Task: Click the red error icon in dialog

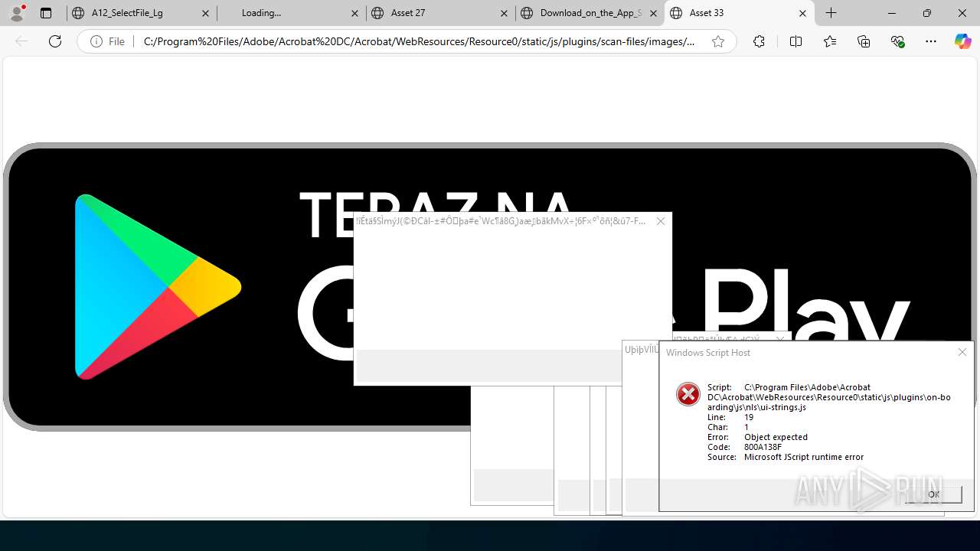Action: pyautogui.click(x=688, y=394)
